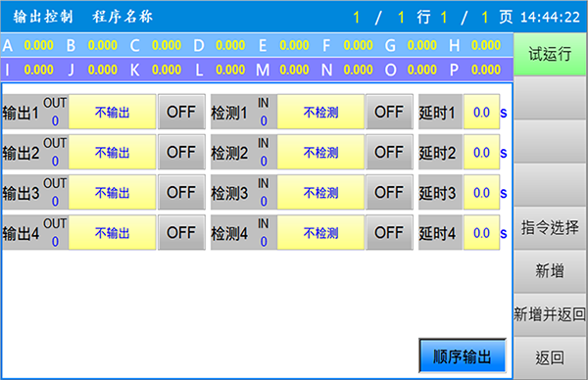Toggle the OFF switch for 检测4
Image resolution: width=588 pixels, height=380 pixels.
[x=389, y=232]
